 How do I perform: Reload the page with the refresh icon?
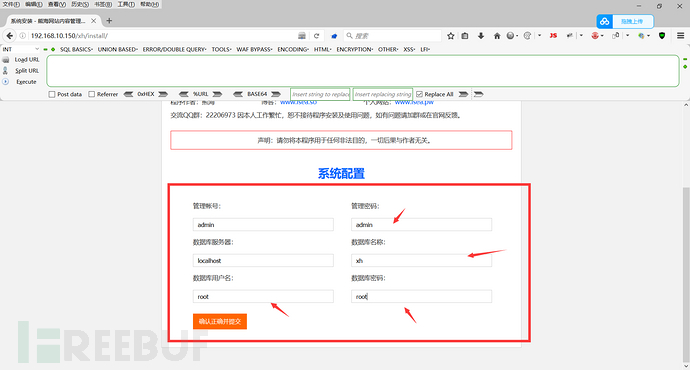click(x=316, y=36)
